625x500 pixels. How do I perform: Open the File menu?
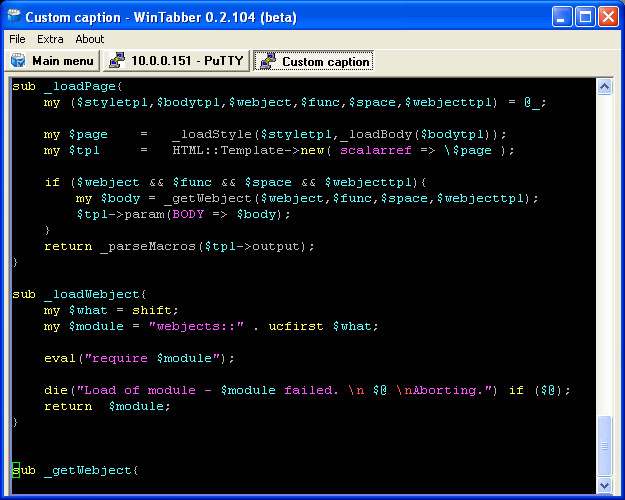18,39
